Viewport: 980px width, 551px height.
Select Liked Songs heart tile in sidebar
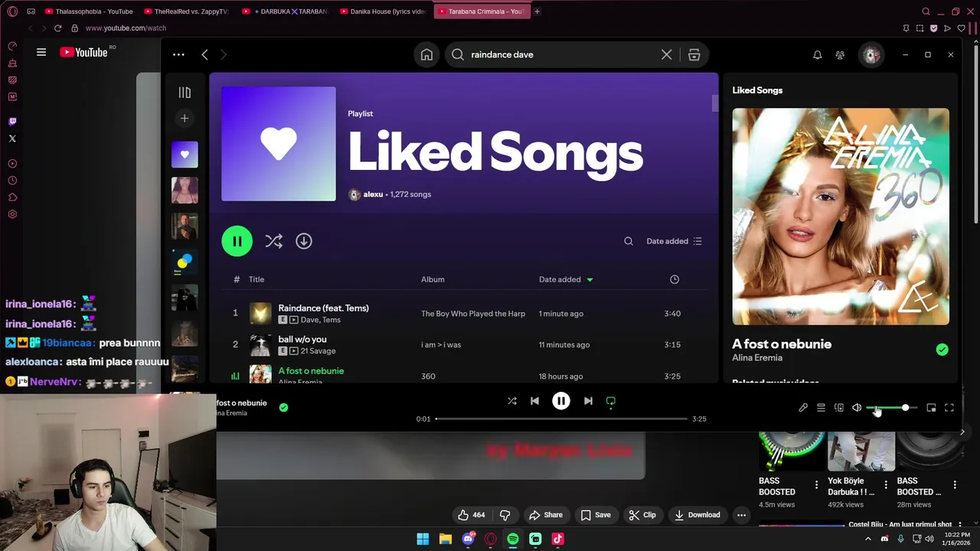[185, 155]
